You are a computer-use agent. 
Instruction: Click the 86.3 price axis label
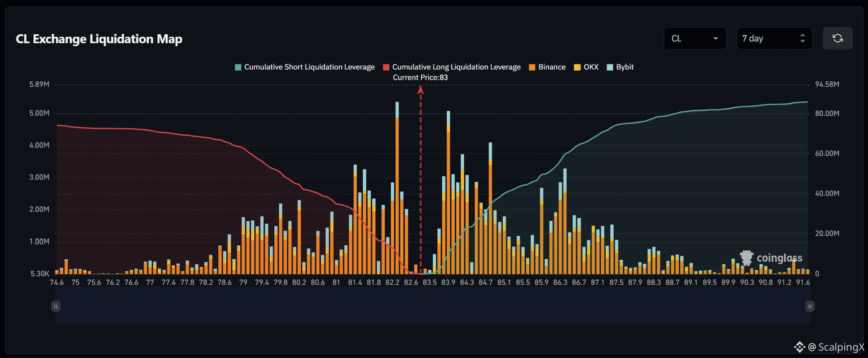pyautogui.click(x=560, y=283)
